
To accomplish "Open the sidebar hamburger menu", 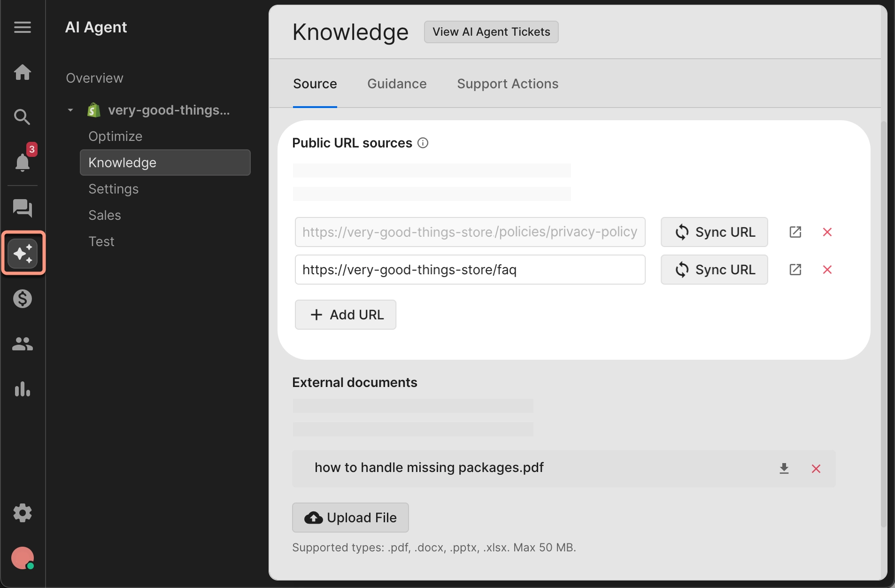I will (22, 27).
